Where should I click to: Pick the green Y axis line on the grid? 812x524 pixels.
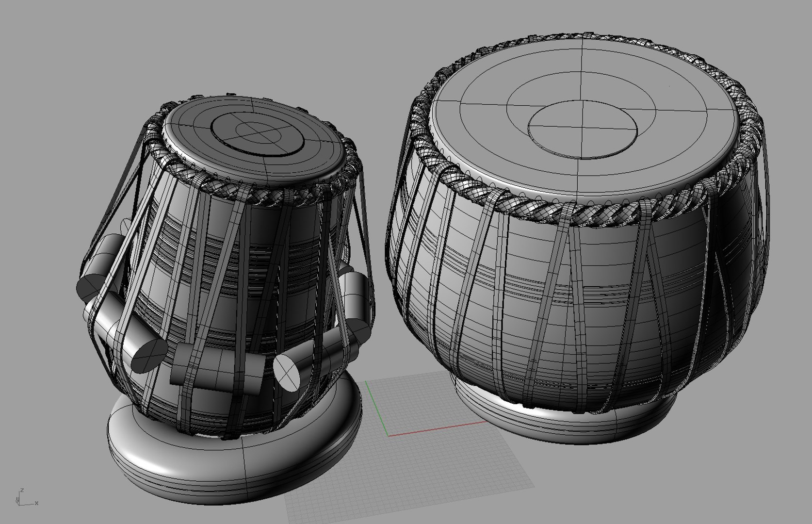click(x=377, y=408)
